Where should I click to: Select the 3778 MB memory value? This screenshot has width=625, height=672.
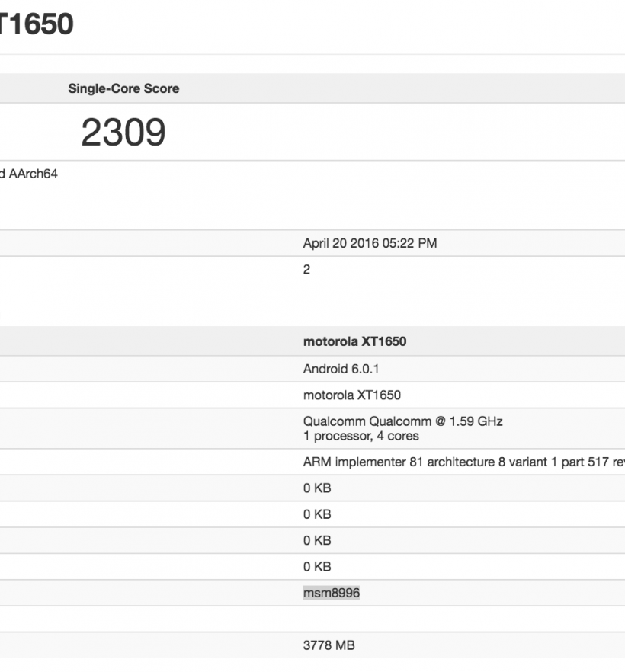pos(329,645)
